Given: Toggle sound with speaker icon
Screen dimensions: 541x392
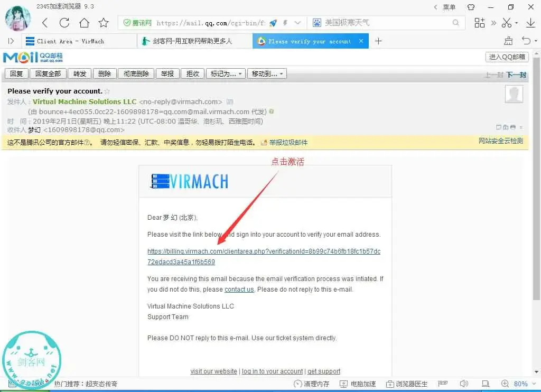Looking at the screenshot, I should (x=464, y=384).
